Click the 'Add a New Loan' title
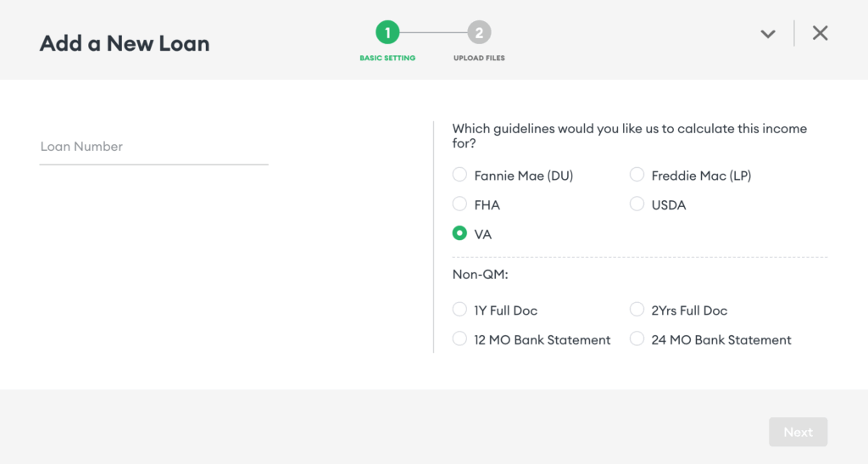The height and width of the screenshot is (464, 868). click(125, 43)
